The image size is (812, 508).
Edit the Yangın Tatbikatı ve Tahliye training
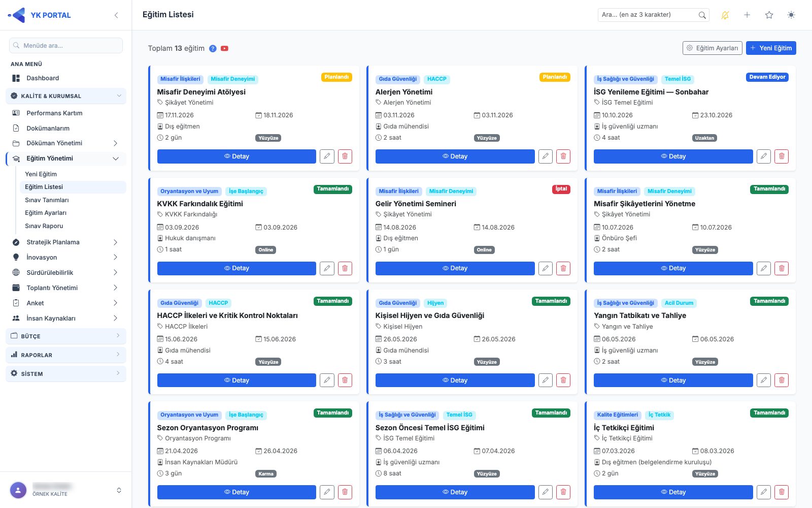click(x=764, y=380)
